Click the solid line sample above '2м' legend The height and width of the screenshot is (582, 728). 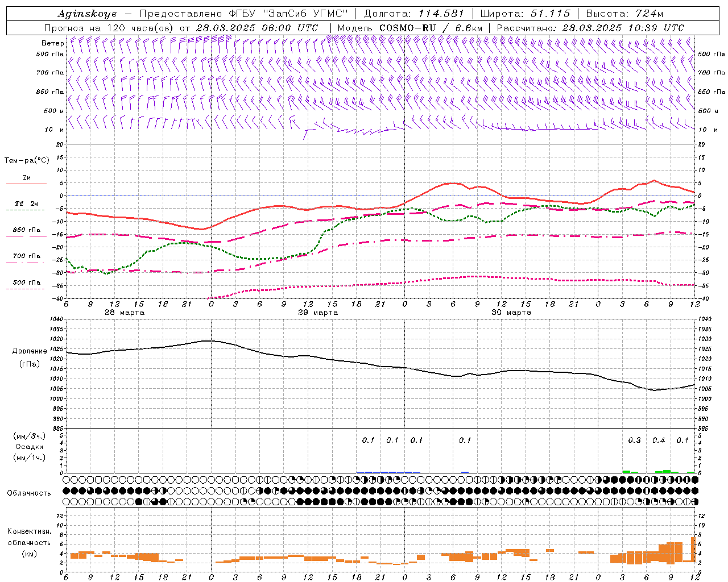click(26, 184)
